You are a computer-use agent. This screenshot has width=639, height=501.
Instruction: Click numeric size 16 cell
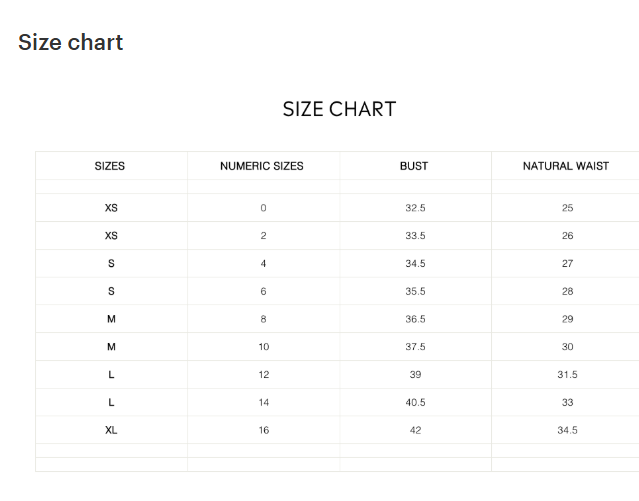[264, 430]
